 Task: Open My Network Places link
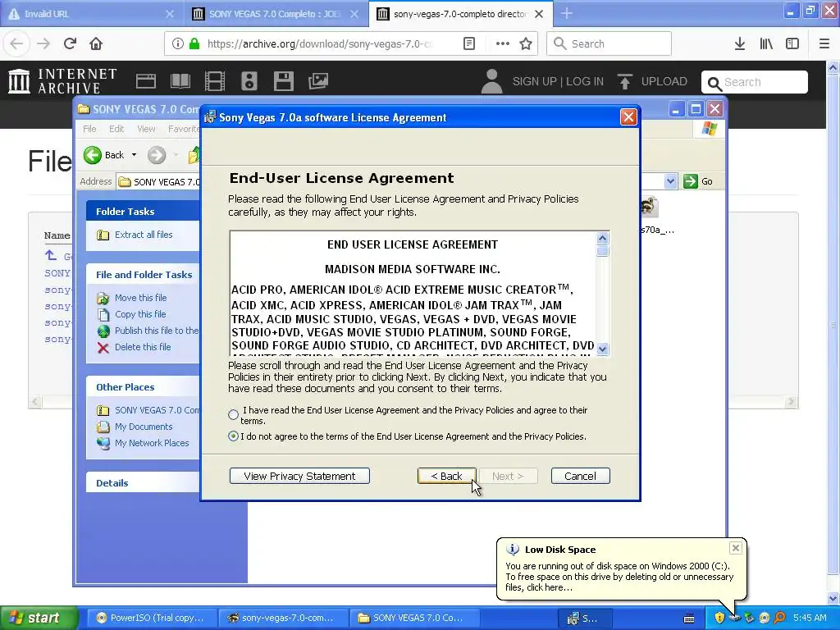tap(152, 443)
